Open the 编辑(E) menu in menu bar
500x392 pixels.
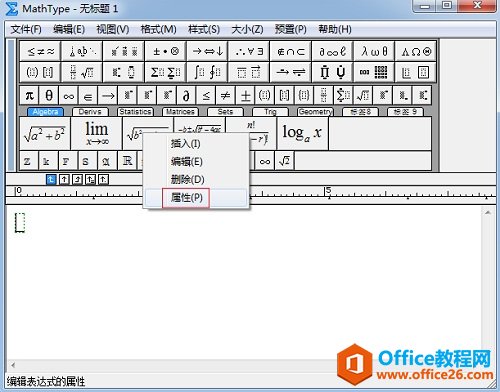pyautogui.click(x=69, y=29)
